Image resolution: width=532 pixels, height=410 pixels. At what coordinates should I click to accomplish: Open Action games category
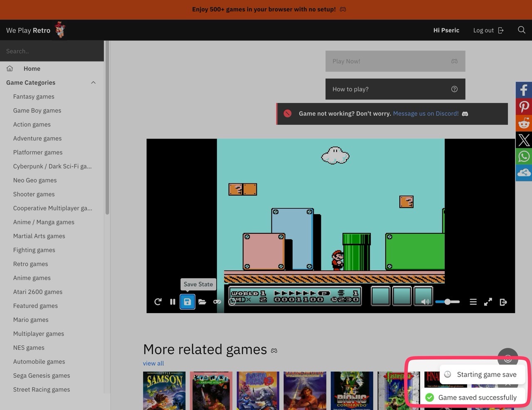pyautogui.click(x=32, y=124)
